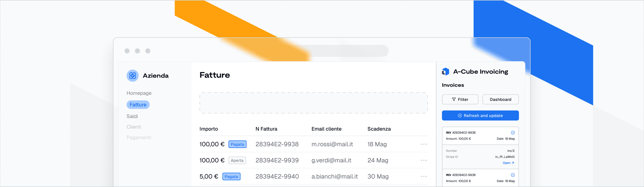Click the 18 Mag due date
644x187 pixels.
point(377,144)
